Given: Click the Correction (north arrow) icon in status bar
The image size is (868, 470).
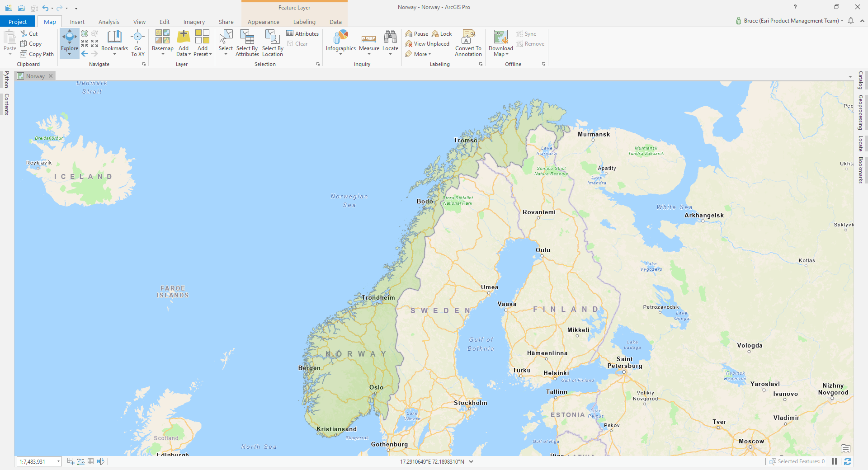Looking at the screenshot, I should coord(100,461).
